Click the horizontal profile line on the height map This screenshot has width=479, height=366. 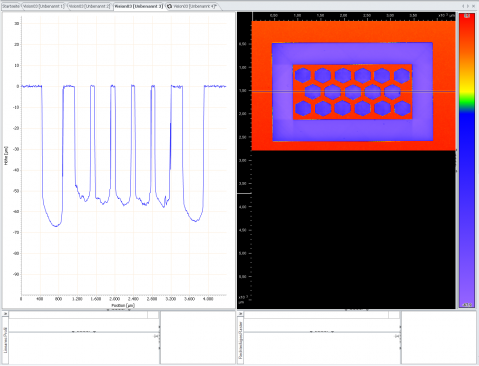click(x=353, y=91)
